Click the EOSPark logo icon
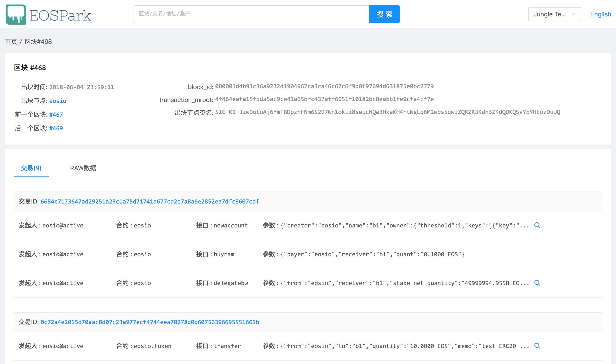 click(x=16, y=14)
